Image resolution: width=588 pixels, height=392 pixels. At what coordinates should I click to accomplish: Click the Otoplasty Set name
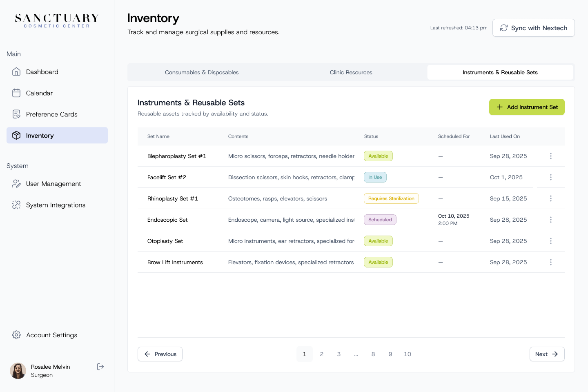[165, 241]
